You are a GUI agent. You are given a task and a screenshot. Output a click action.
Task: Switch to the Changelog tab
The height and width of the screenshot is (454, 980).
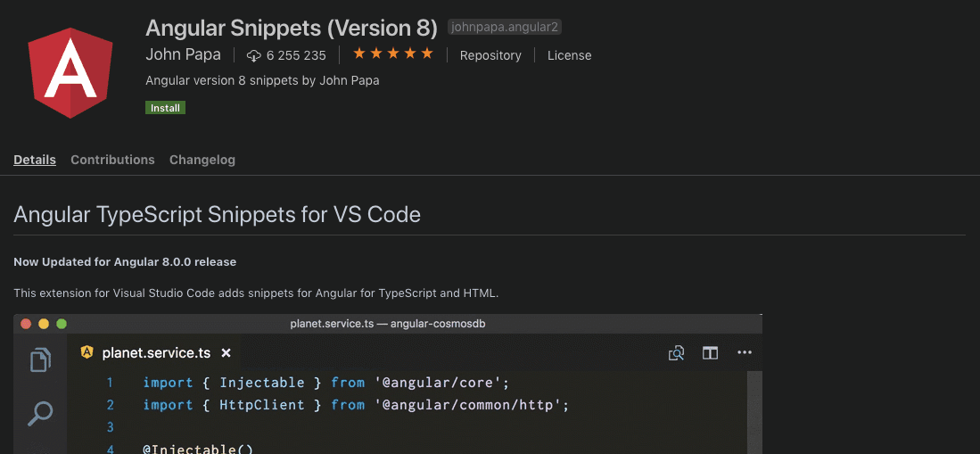coord(202,160)
